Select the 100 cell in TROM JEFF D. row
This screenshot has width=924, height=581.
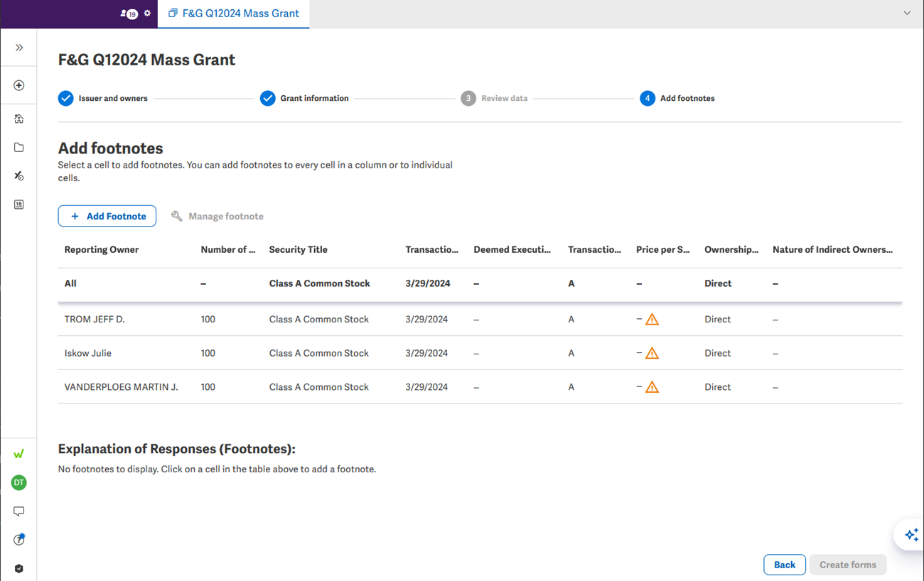coord(208,319)
